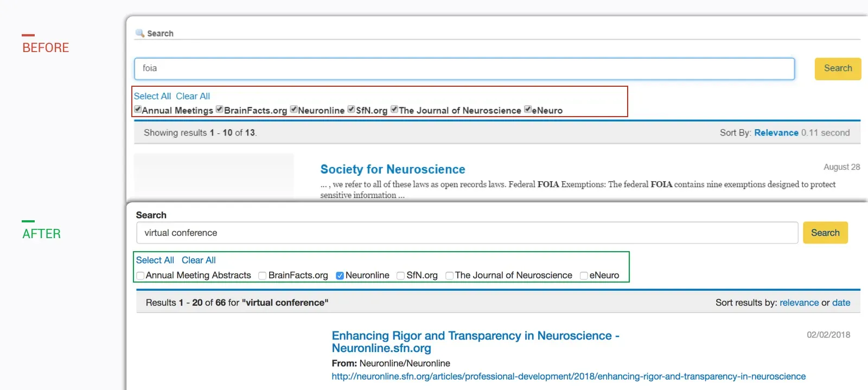Click the search field containing "foia"
This screenshot has height=390, width=868.
point(464,69)
